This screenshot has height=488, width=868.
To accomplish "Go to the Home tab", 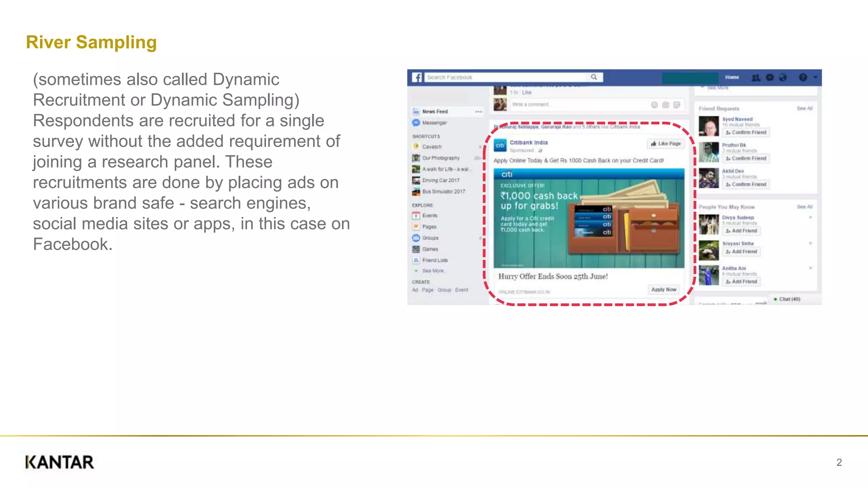I will 732,77.
